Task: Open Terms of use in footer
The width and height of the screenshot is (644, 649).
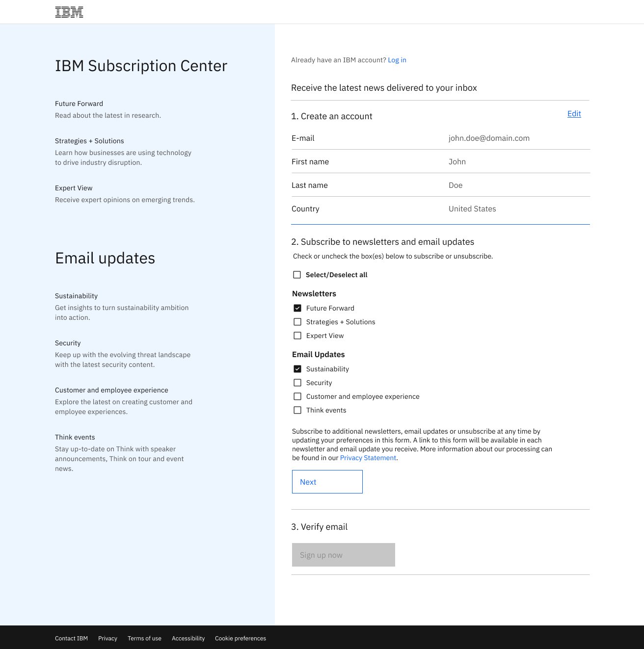Action: [144, 638]
